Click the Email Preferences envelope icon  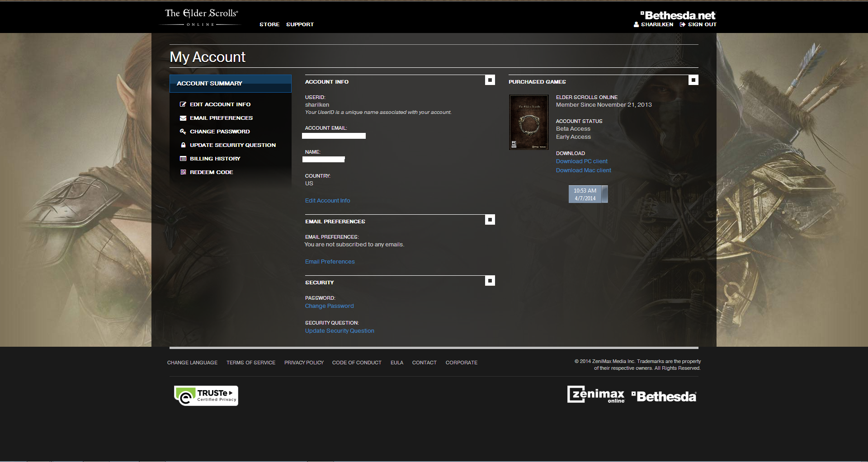tap(183, 118)
